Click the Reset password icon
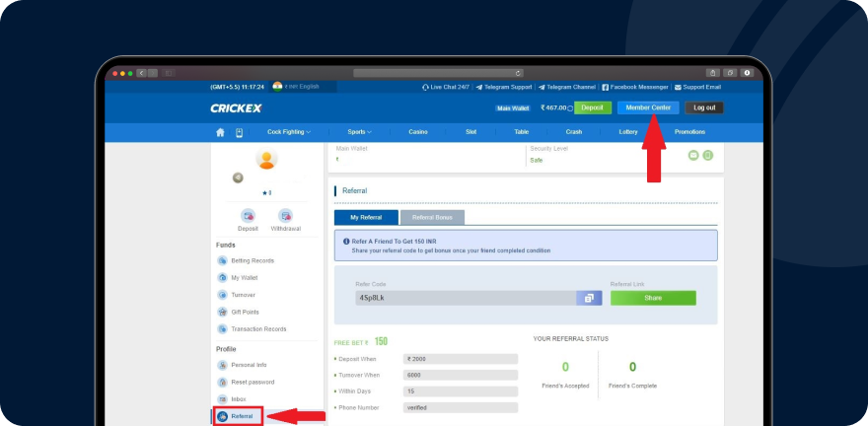The width and height of the screenshot is (868, 426). click(x=223, y=383)
